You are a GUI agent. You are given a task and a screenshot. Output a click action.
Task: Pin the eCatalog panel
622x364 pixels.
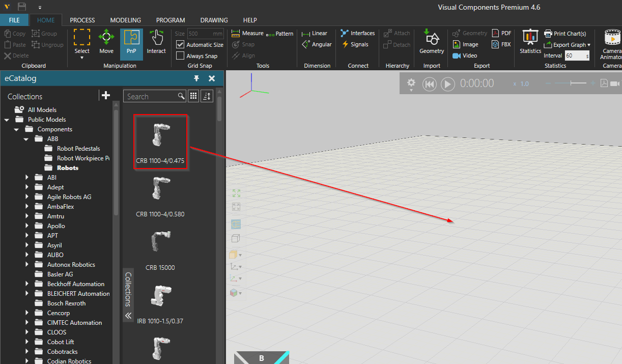click(x=196, y=78)
